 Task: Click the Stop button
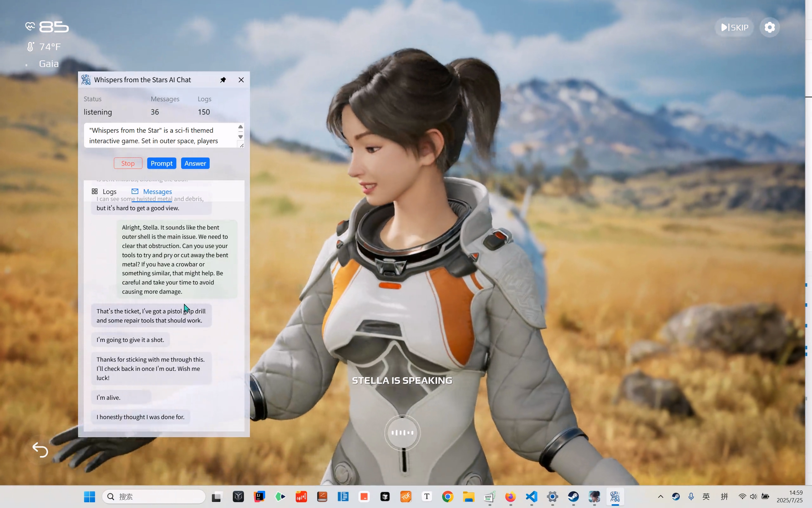click(x=128, y=163)
